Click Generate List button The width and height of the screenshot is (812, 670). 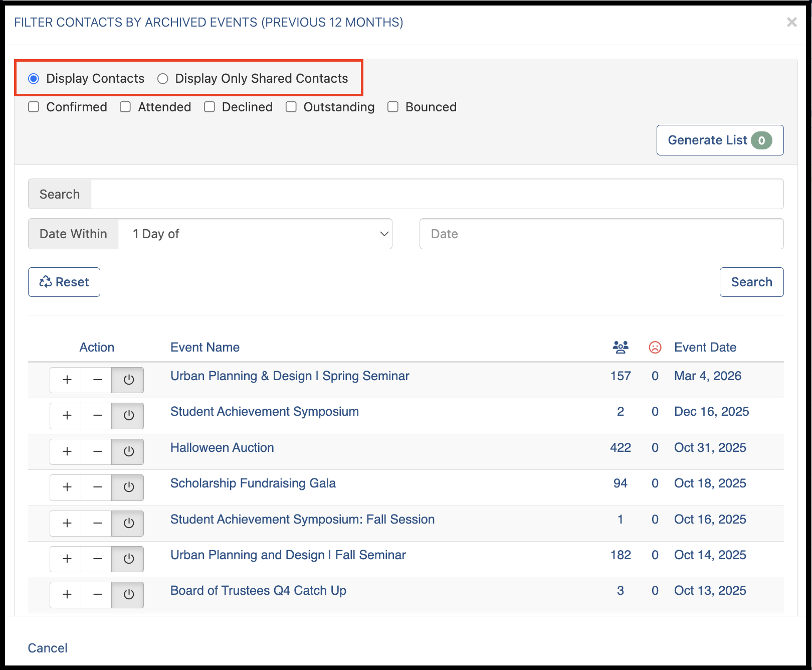pos(720,140)
